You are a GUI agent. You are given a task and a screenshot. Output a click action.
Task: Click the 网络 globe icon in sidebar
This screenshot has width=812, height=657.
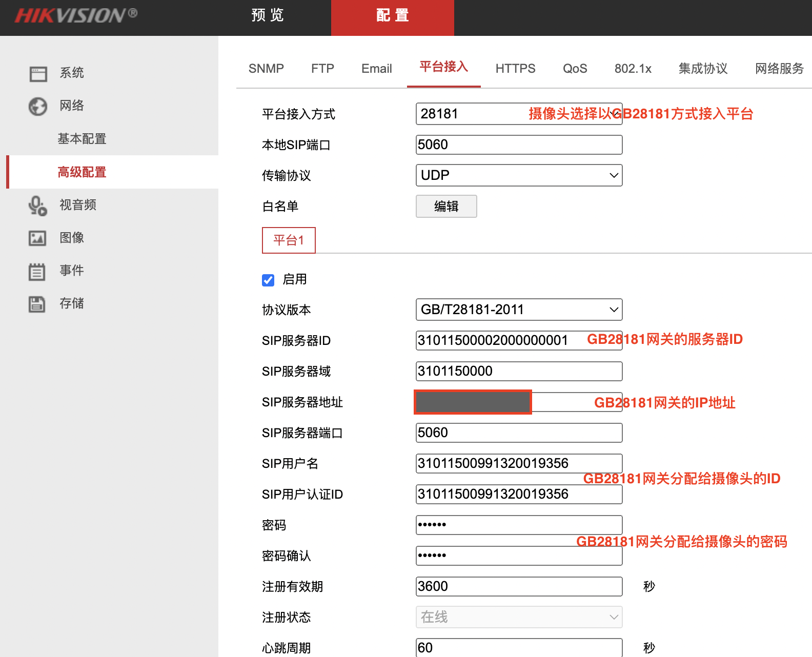pyautogui.click(x=38, y=106)
